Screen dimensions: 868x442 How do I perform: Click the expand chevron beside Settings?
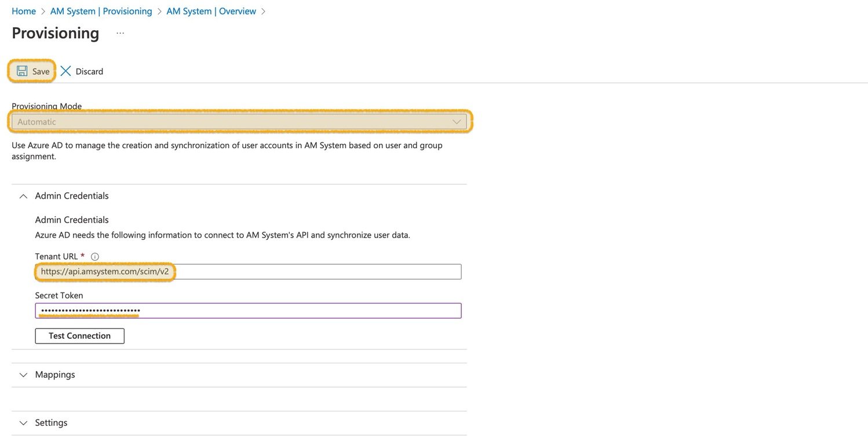pos(23,422)
